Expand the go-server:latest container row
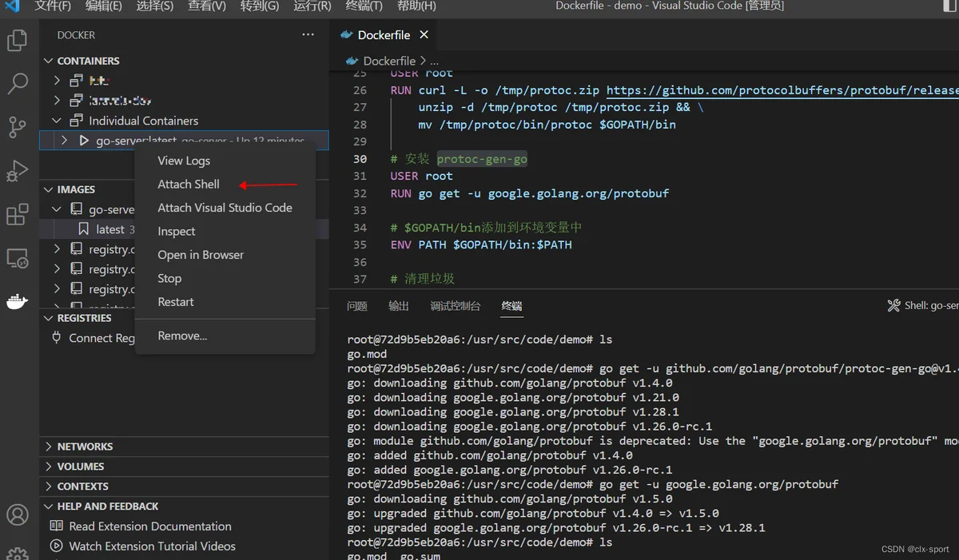Screen dimensions: 959x560 (x=65, y=141)
